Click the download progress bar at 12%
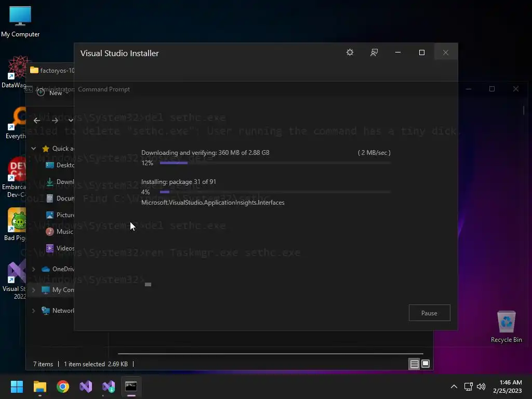The height and width of the screenshot is (399, 532). point(275,163)
